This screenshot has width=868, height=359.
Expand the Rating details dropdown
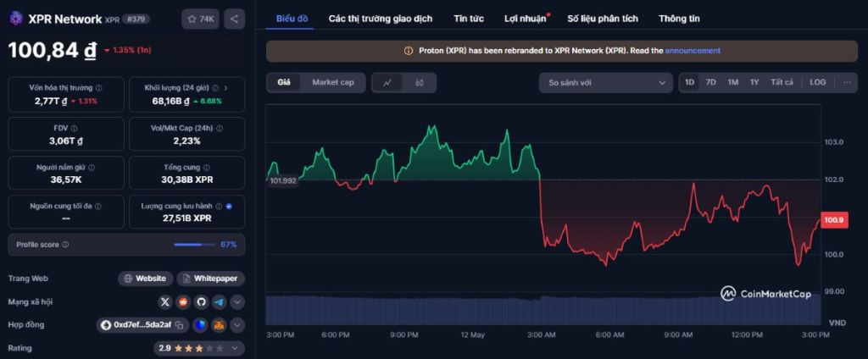click(x=236, y=348)
